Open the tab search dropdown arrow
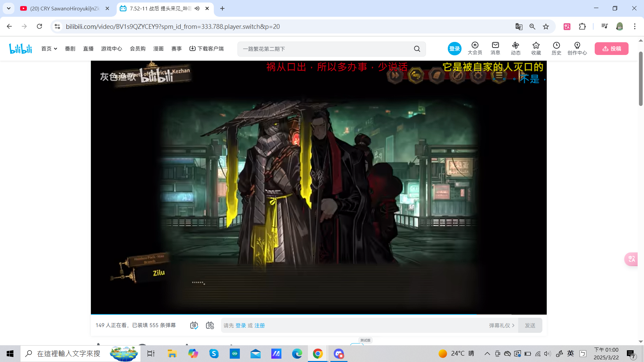Image resolution: width=644 pixels, height=362 pixels. coord(9,8)
